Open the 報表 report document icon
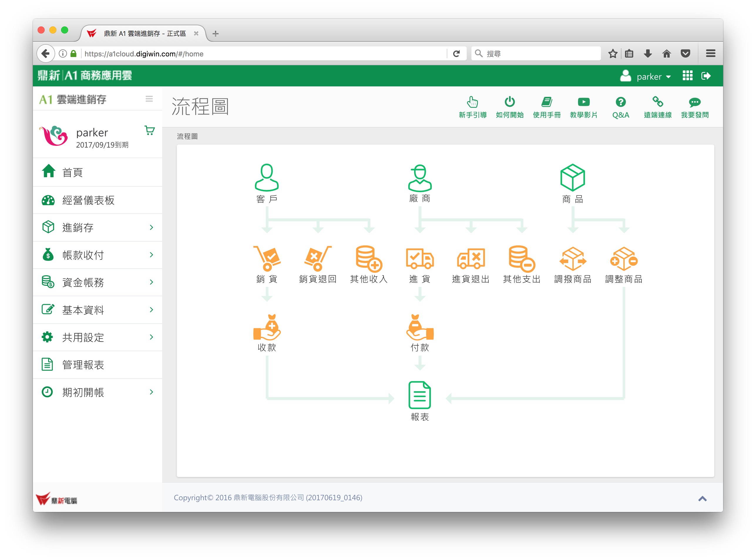The width and height of the screenshot is (756, 559). 420,395
